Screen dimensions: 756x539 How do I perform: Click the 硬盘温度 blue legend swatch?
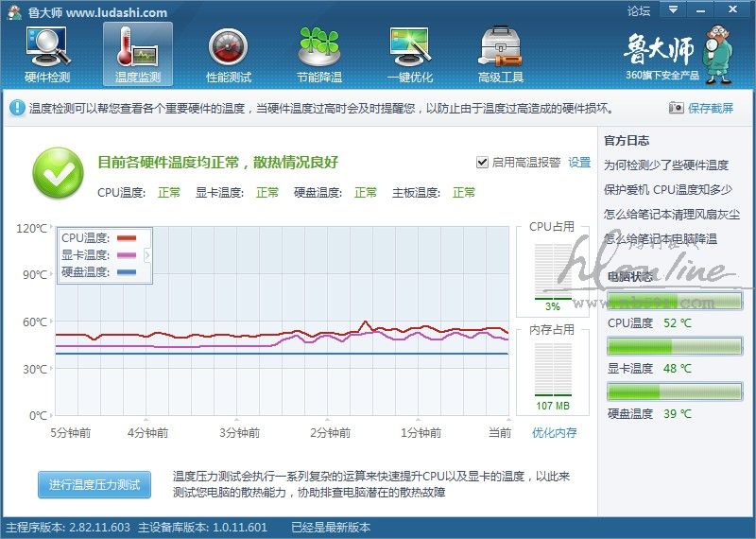point(127,272)
